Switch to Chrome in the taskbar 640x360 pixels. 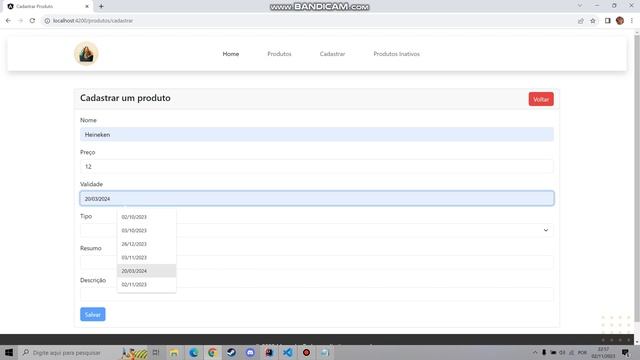click(x=212, y=353)
